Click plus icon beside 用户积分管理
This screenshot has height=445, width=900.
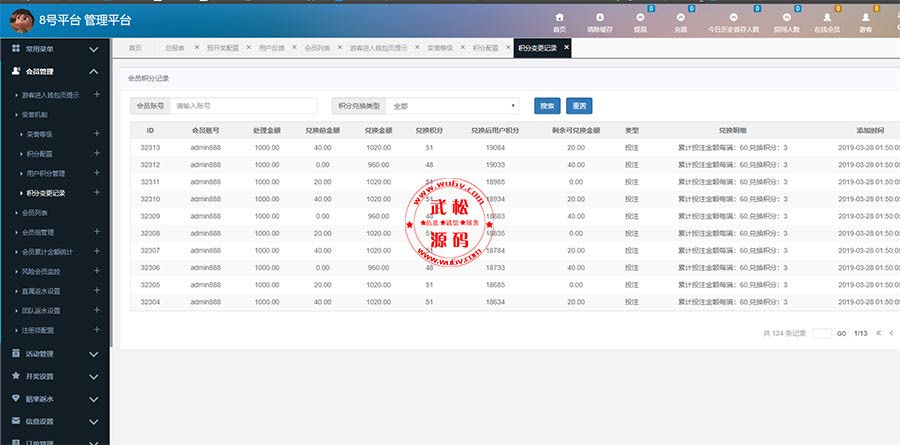pos(97,173)
